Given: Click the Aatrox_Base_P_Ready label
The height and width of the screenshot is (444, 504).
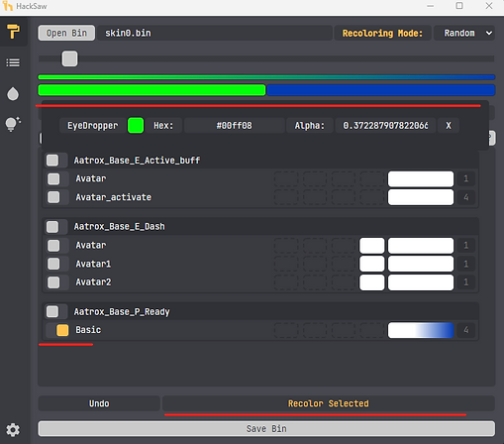Looking at the screenshot, I should click(x=122, y=312).
